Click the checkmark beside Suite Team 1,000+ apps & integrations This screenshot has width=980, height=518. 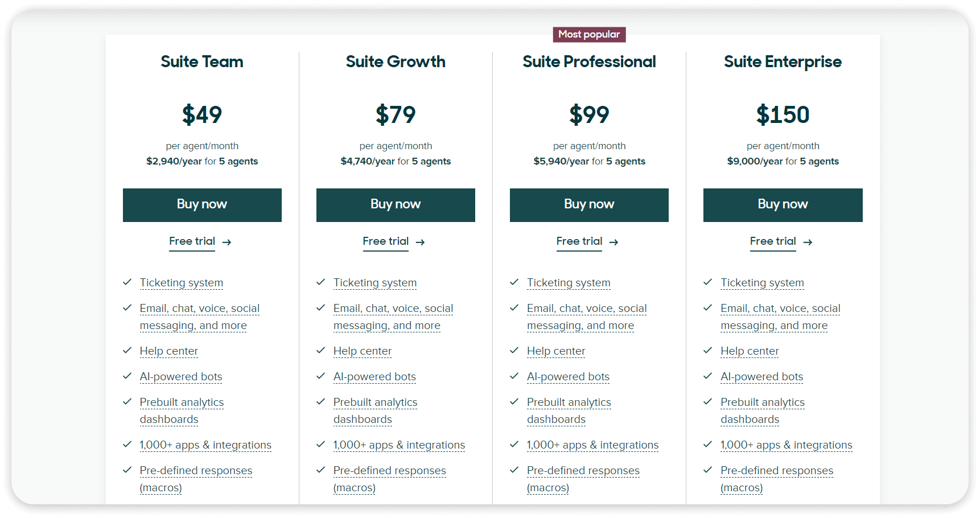[127, 445]
